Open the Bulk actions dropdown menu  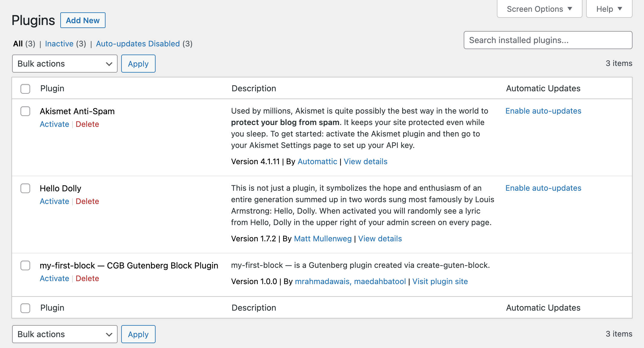point(64,64)
